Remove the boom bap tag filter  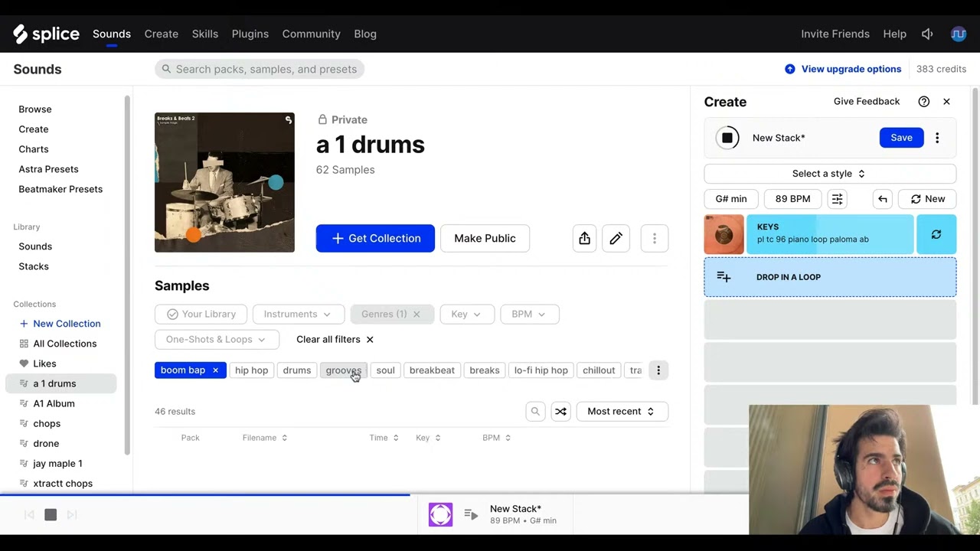point(215,370)
